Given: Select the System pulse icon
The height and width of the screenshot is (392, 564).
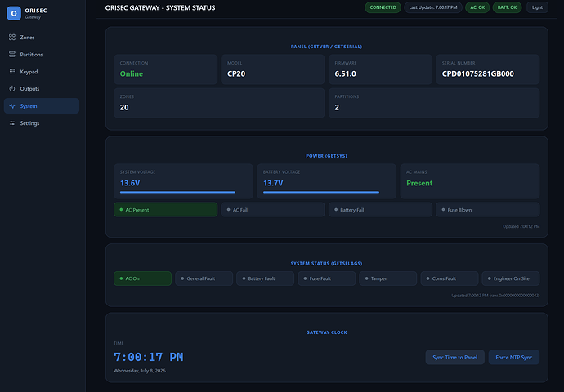Looking at the screenshot, I should pos(12,106).
